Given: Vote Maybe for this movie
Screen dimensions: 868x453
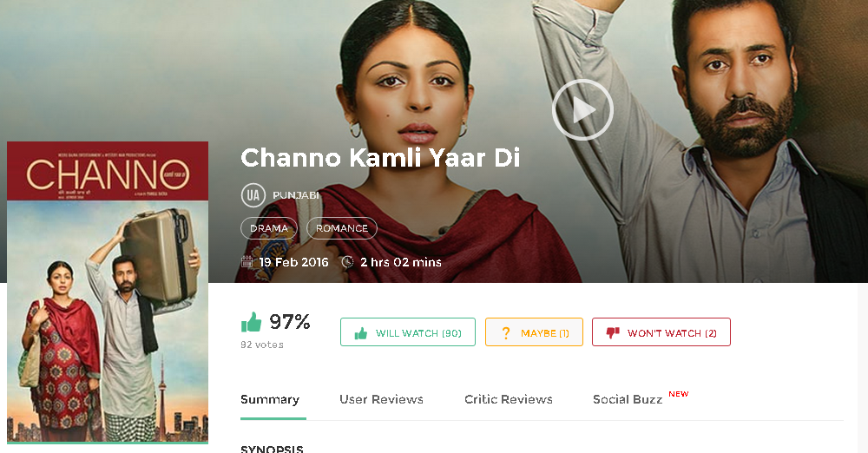Looking at the screenshot, I should point(534,332).
